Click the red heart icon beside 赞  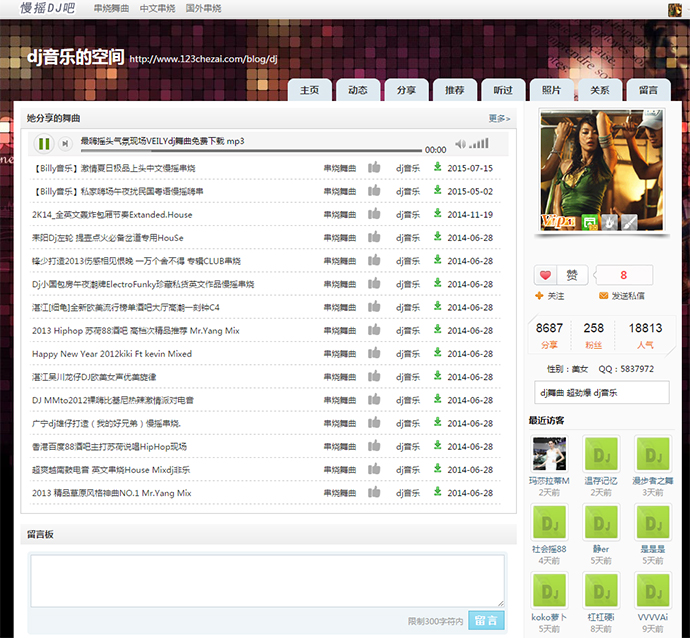tap(545, 275)
